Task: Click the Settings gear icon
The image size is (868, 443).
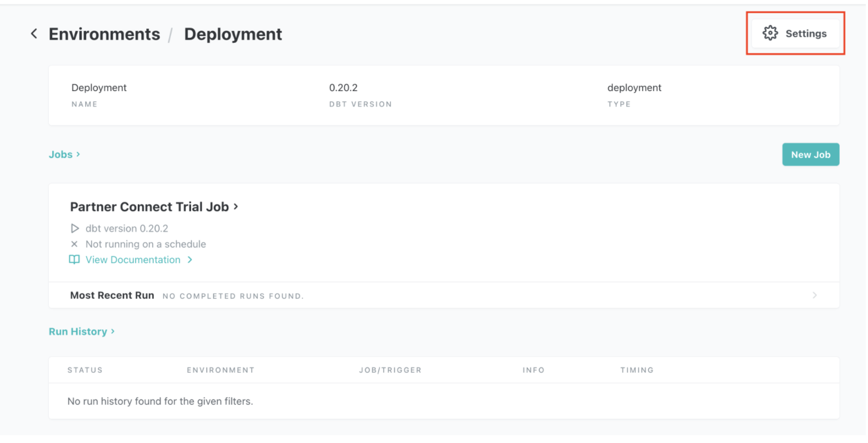Action: tap(770, 33)
